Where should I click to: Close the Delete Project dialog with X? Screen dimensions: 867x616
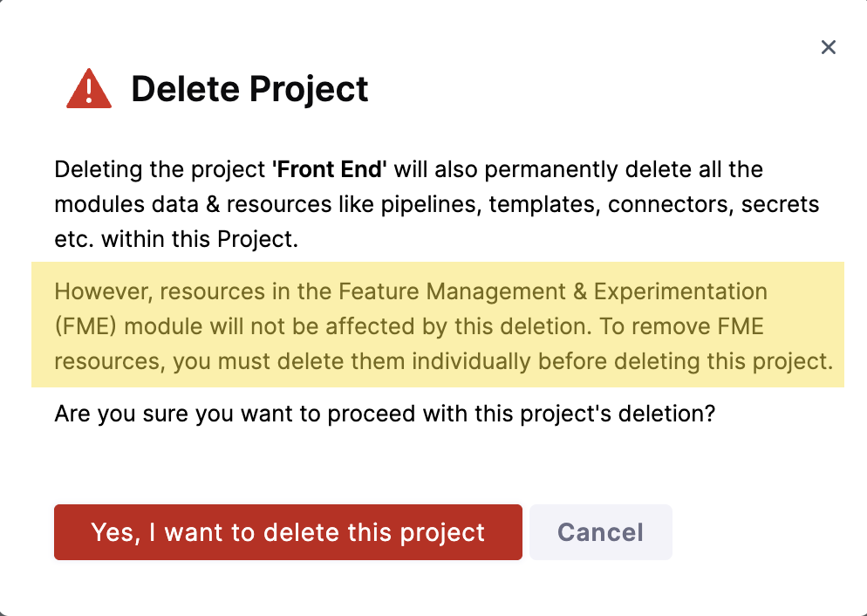tap(828, 47)
